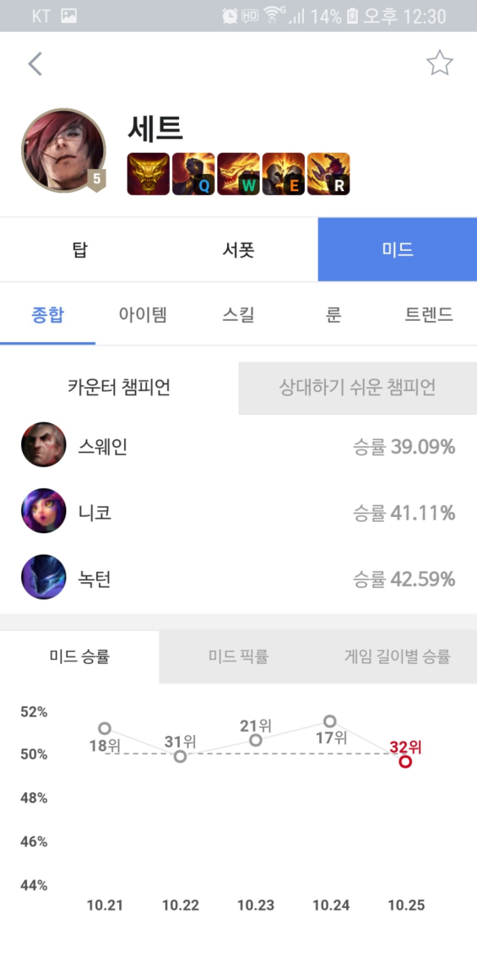Open the 스킬 tab

(x=238, y=315)
